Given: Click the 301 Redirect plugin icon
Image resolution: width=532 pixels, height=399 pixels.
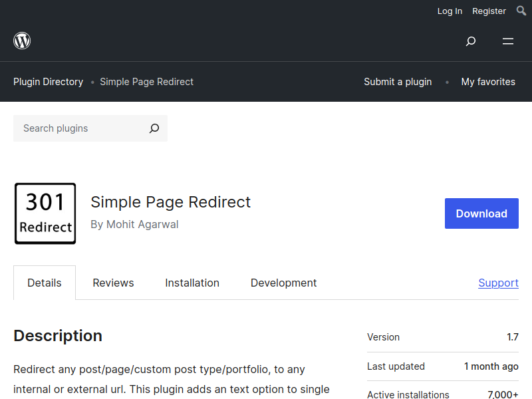Looking at the screenshot, I should pos(45,213).
